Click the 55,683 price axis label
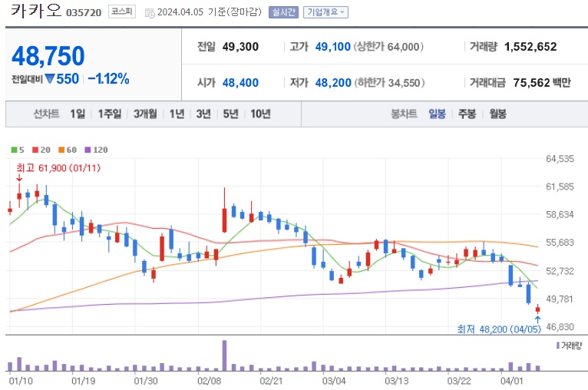Image resolution: width=588 pixels, height=390 pixels. (560, 243)
